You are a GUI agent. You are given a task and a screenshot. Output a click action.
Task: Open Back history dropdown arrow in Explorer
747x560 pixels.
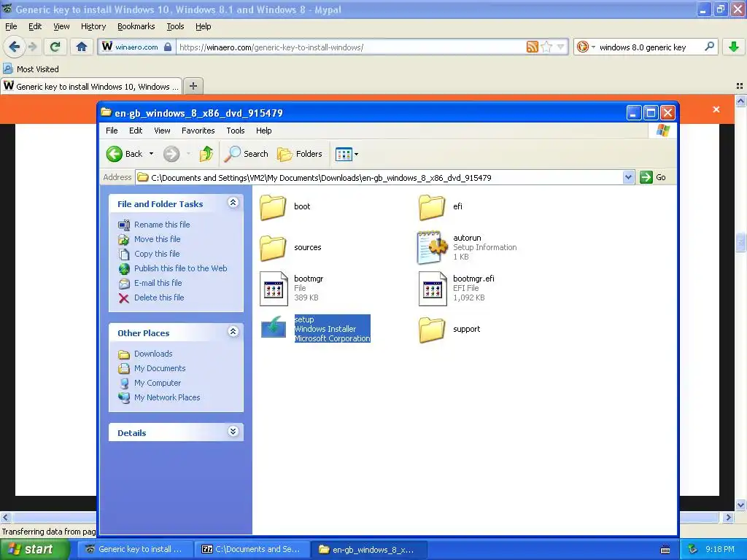tap(151, 154)
